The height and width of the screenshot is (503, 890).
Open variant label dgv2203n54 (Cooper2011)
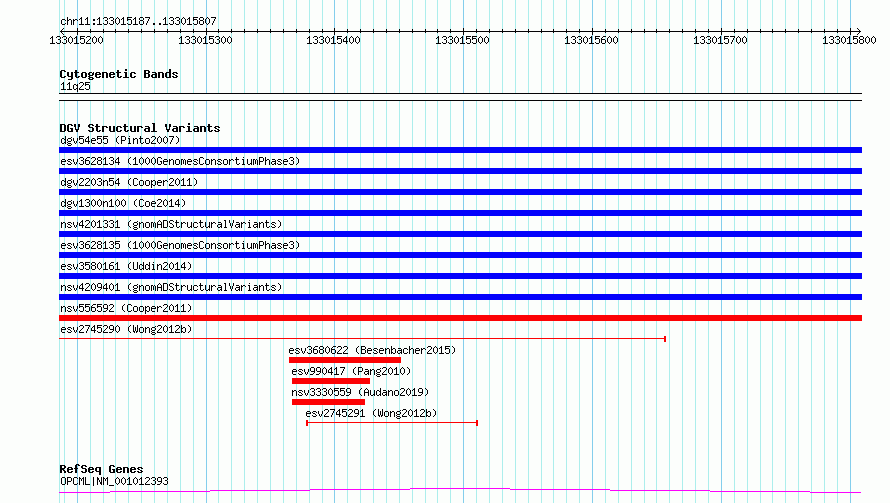[129, 182]
